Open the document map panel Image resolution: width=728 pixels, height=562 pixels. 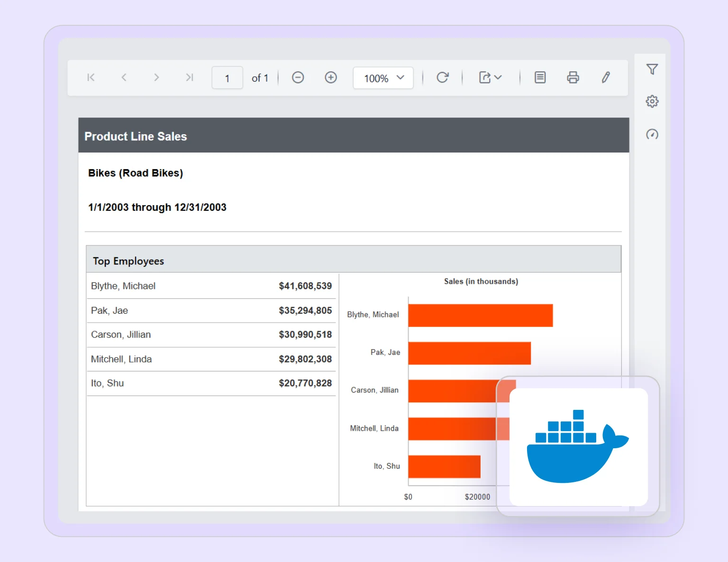540,77
